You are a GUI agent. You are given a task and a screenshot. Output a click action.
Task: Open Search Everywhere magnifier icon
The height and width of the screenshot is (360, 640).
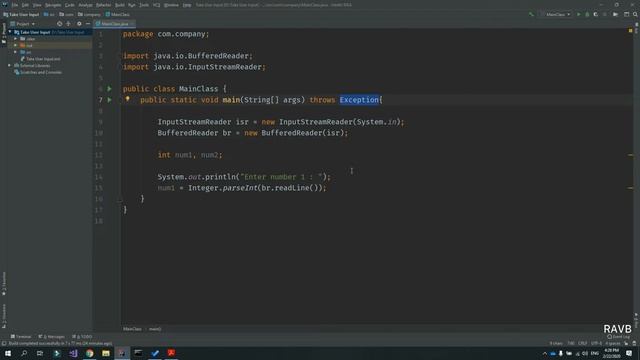pos(635,14)
